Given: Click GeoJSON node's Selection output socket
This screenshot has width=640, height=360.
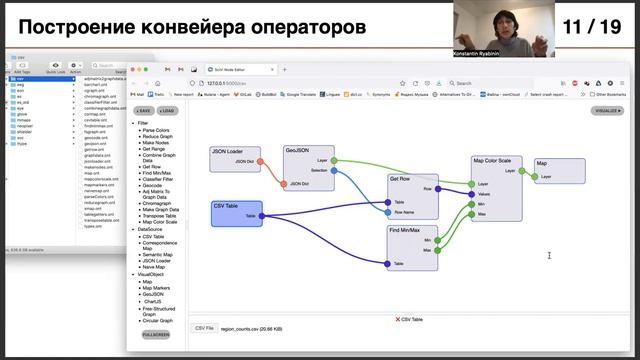Looking at the screenshot, I should click(x=334, y=171).
